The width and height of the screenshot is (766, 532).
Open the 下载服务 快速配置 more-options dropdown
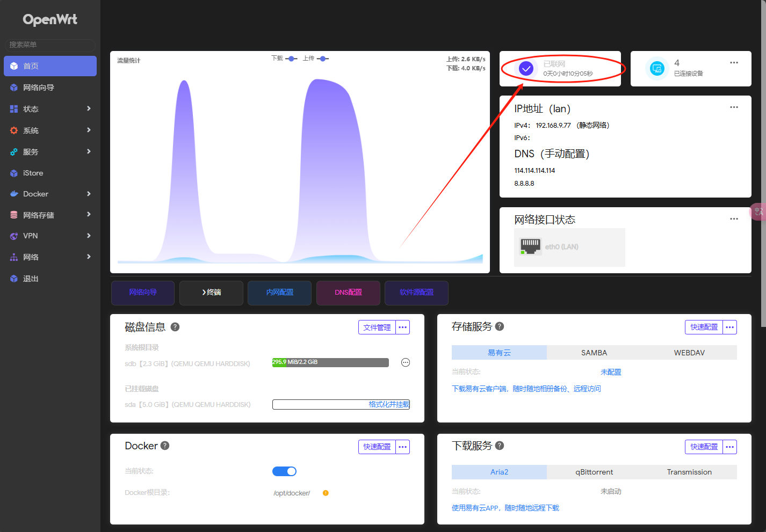(x=729, y=447)
